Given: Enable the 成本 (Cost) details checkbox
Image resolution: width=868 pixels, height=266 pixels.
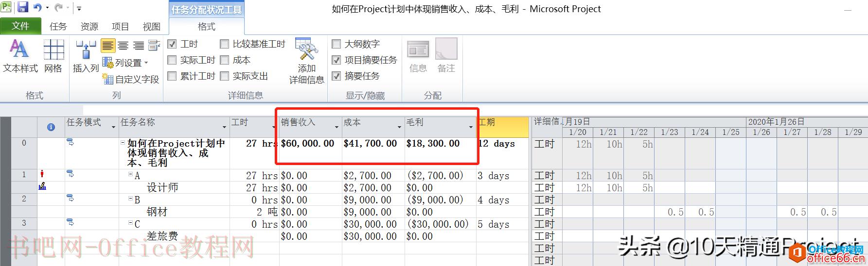Looking at the screenshot, I should 224,60.
